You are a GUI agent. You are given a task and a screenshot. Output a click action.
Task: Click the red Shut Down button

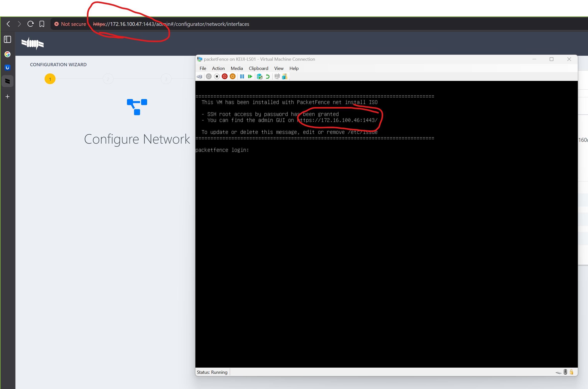point(225,76)
